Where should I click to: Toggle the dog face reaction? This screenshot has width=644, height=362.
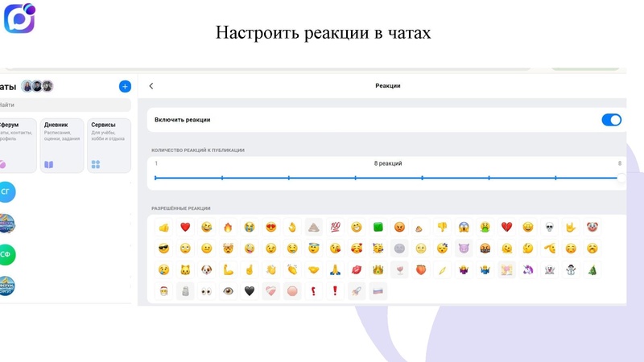(207, 269)
